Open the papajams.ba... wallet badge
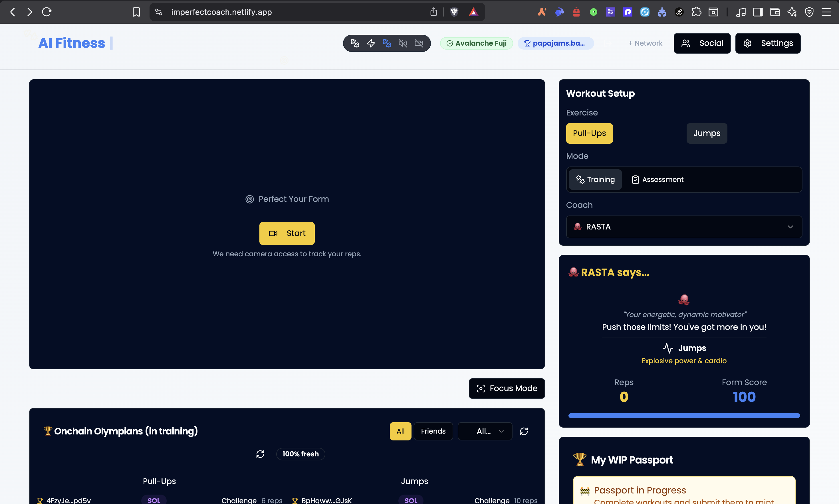The width and height of the screenshot is (839, 504). pos(555,43)
